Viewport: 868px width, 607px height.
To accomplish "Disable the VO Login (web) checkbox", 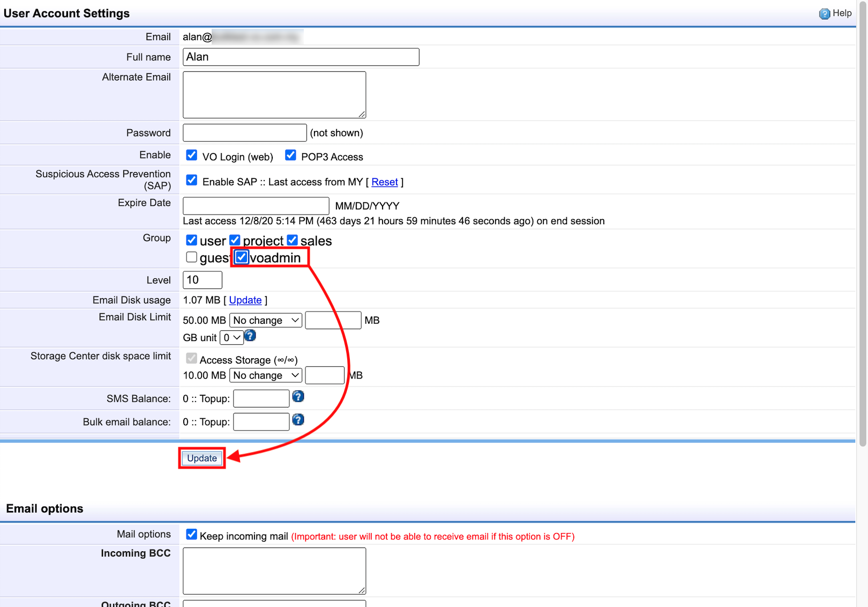I will tap(191, 156).
